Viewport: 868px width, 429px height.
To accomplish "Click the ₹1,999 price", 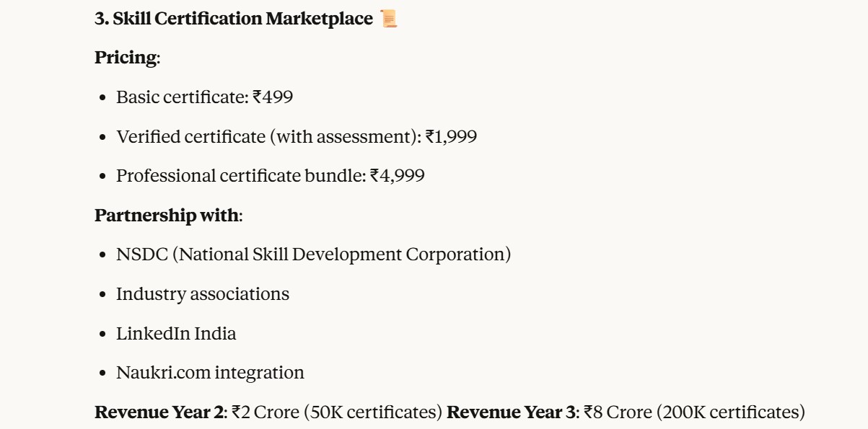I will tap(451, 137).
